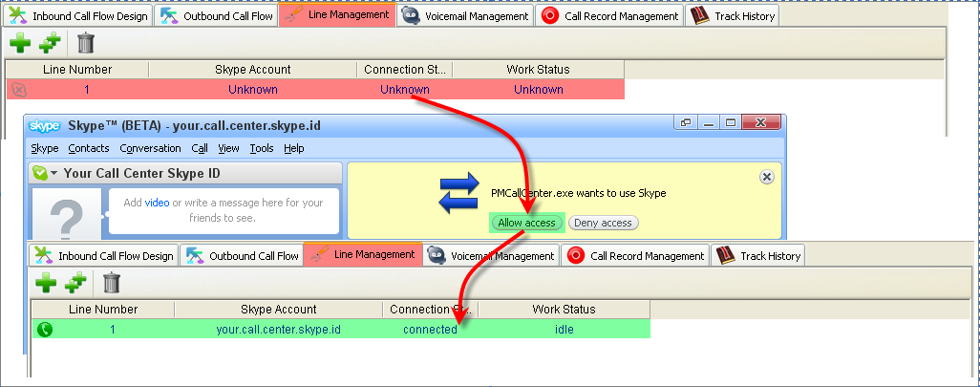
Task: Click upper table Line Number column header
Action: [x=77, y=70]
